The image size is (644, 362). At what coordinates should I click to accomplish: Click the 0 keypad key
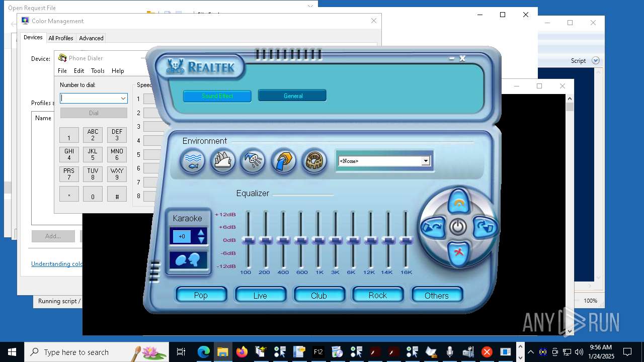[x=93, y=194]
